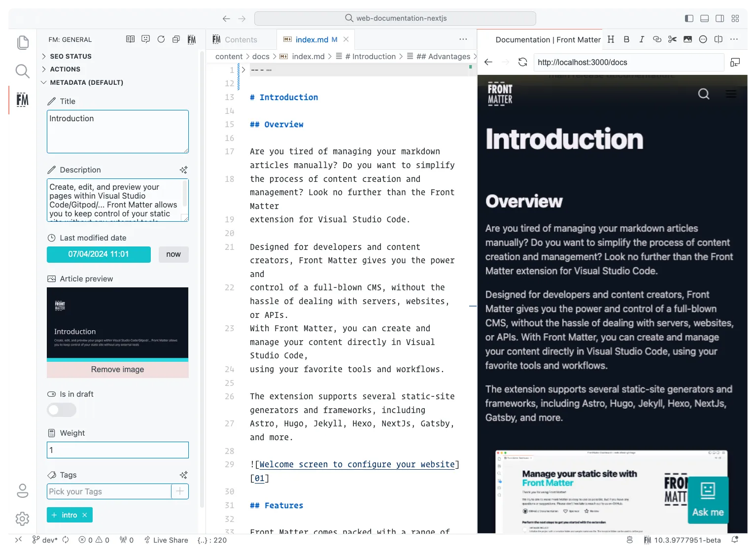The height and width of the screenshot is (555, 756).
Task: Select the Front Matter icon in the activity bar
Action: tap(22, 100)
